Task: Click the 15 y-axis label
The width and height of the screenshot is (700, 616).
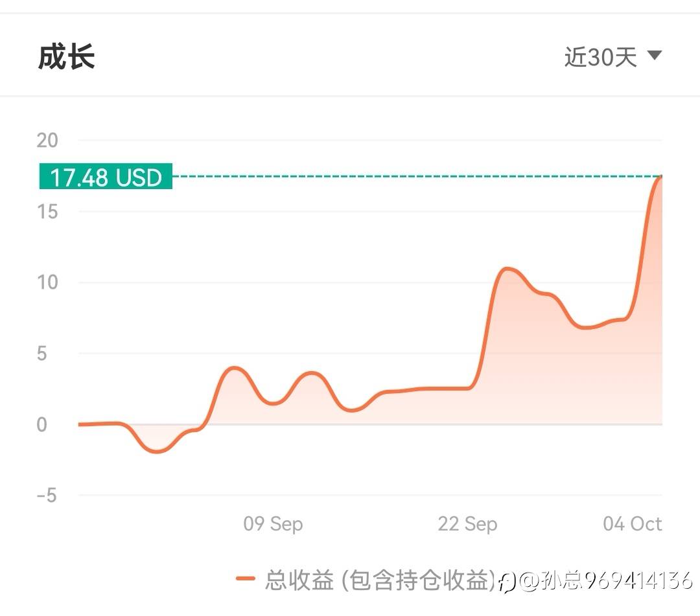Action: (47, 211)
